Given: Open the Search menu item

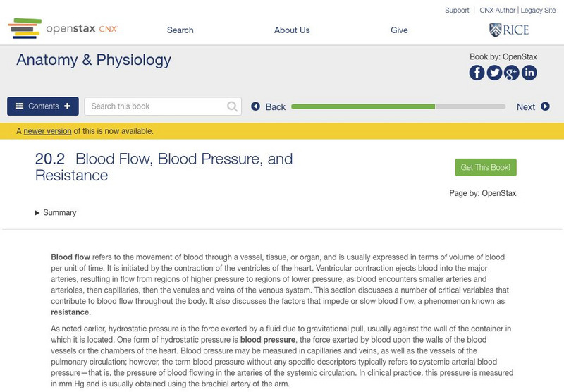Looking at the screenshot, I should [x=180, y=30].
